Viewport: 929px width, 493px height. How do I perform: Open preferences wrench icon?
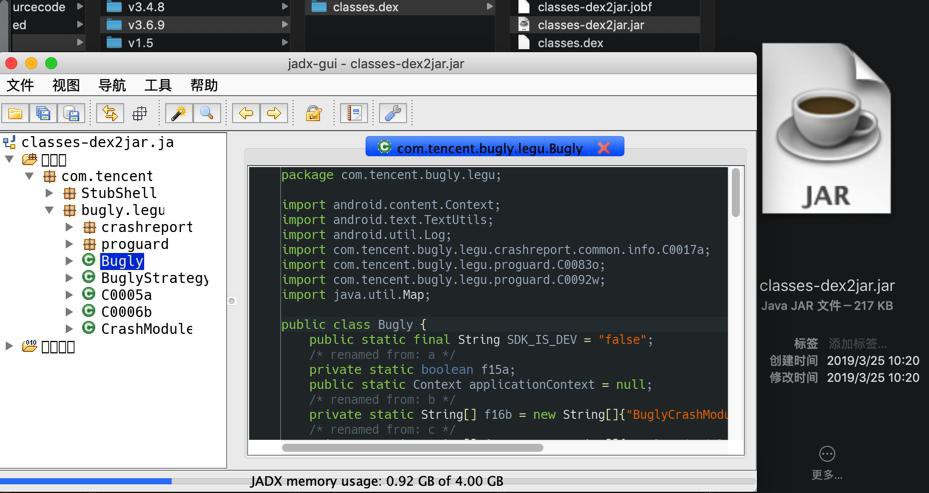tap(393, 113)
